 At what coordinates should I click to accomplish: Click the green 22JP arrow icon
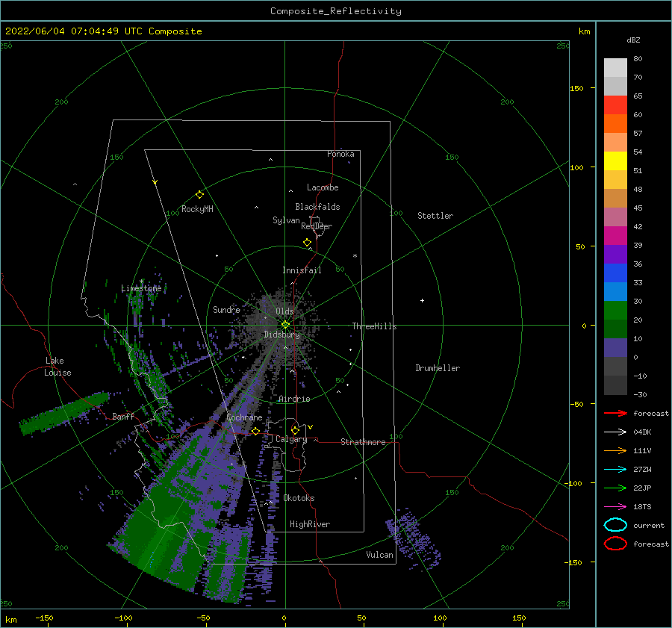click(x=615, y=488)
